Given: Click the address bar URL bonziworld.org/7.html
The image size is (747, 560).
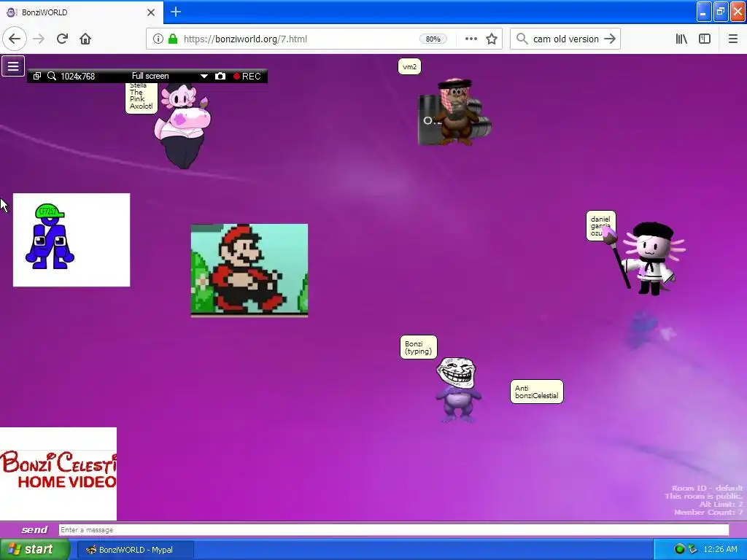Looking at the screenshot, I should pos(245,39).
